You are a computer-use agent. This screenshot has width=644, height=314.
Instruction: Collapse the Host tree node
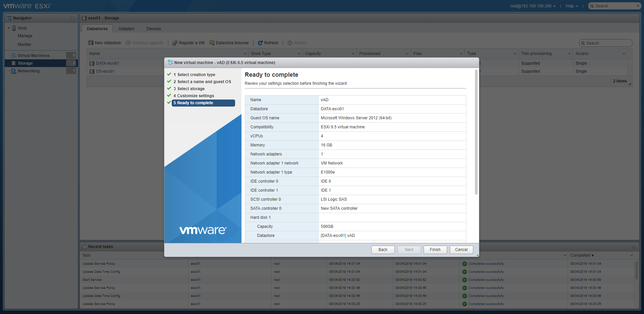[9, 28]
